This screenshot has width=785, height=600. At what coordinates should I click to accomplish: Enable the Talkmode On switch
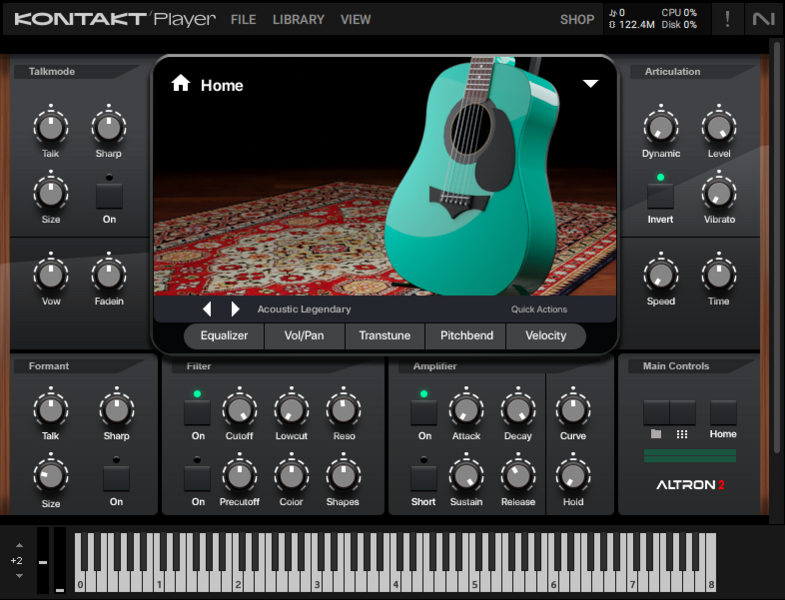(109, 195)
